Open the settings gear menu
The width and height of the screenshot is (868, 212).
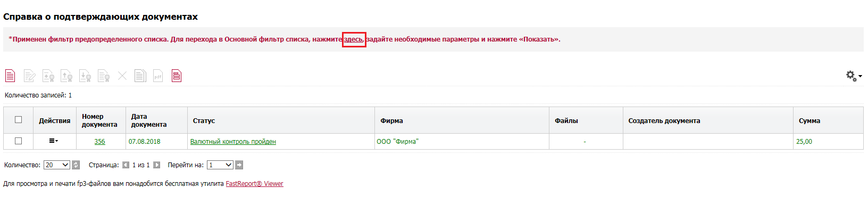[854, 76]
